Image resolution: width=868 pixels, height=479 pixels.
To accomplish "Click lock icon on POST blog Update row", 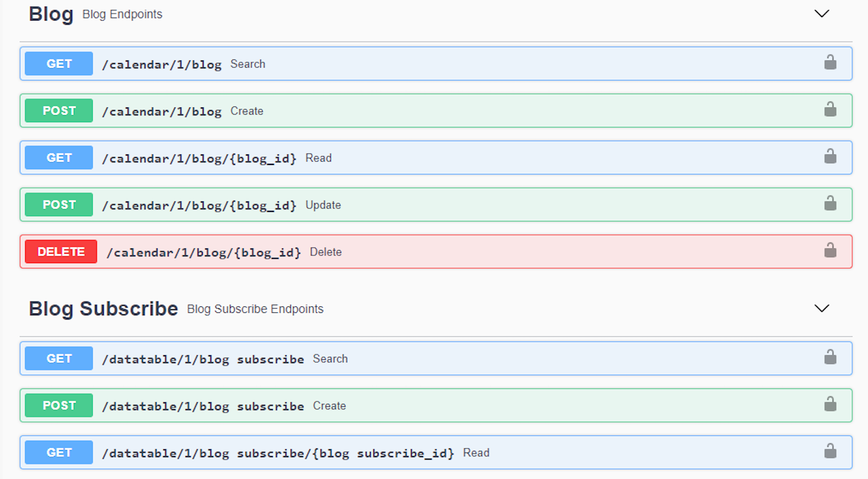I will (830, 204).
